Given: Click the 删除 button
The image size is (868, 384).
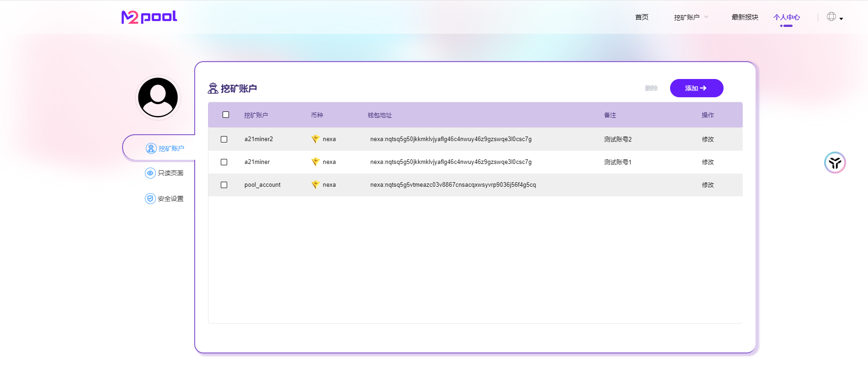Looking at the screenshot, I should (x=651, y=88).
